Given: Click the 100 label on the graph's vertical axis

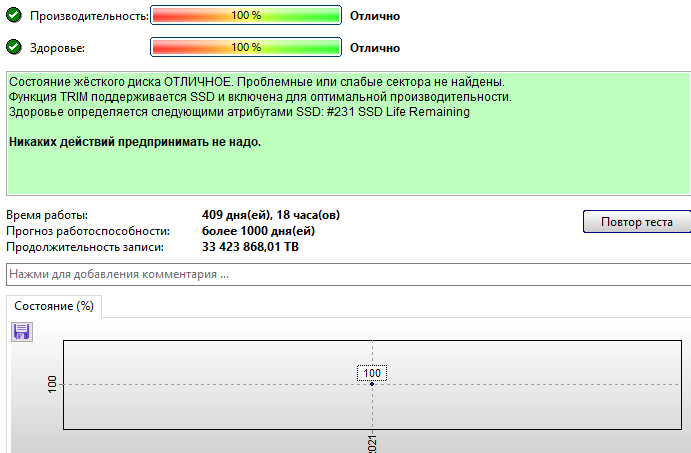Looking at the screenshot, I should click(52, 384).
